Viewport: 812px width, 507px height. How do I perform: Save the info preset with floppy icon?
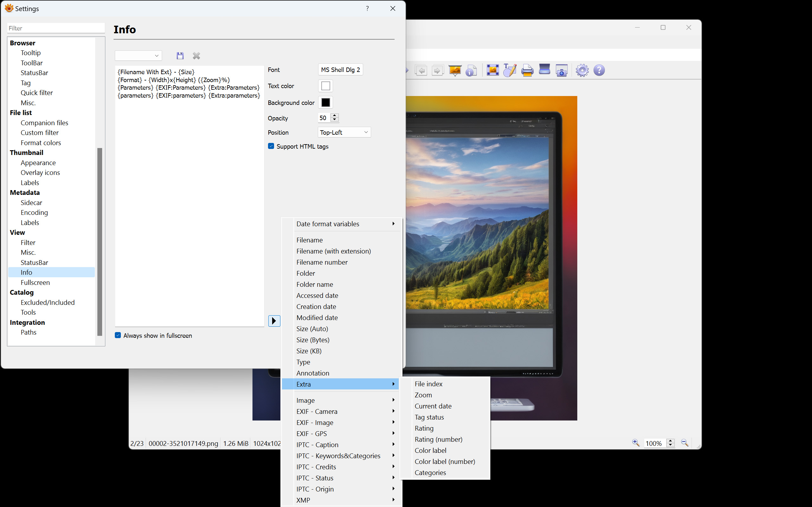tap(180, 56)
